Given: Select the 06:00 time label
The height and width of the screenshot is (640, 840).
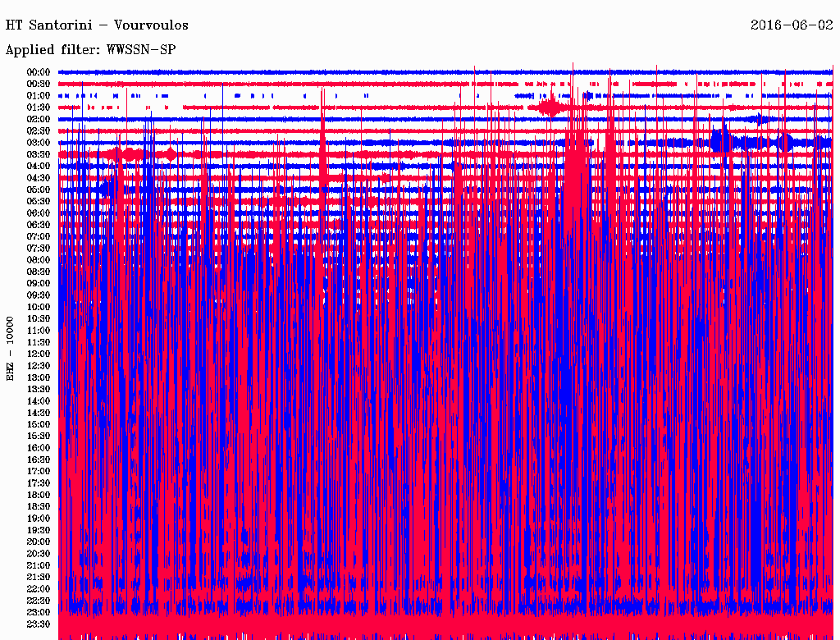Looking at the screenshot, I should point(39,213).
